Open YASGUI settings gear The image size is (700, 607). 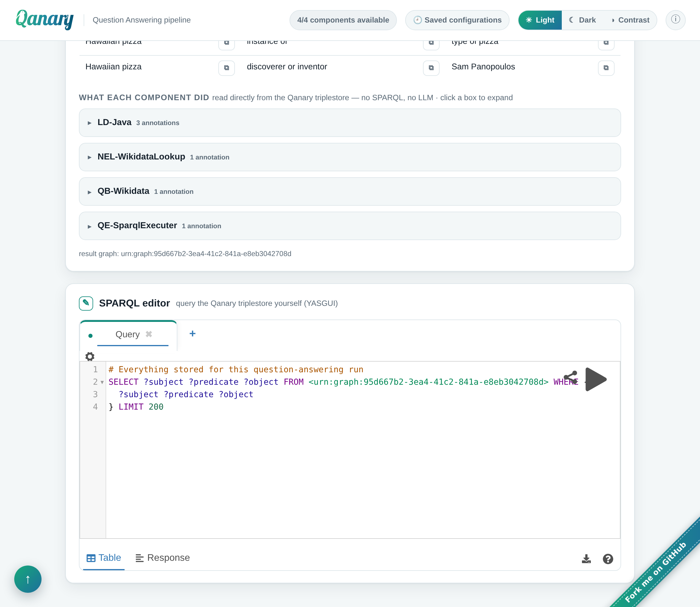tap(90, 356)
